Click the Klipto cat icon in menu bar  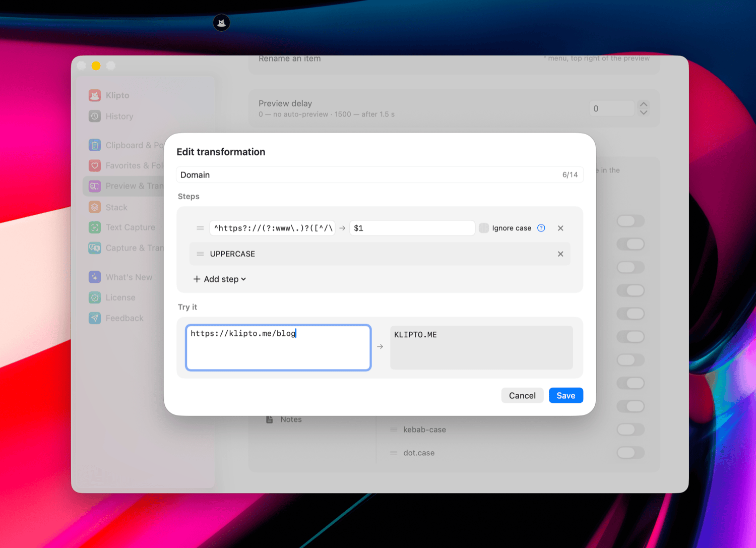(221, 23)
